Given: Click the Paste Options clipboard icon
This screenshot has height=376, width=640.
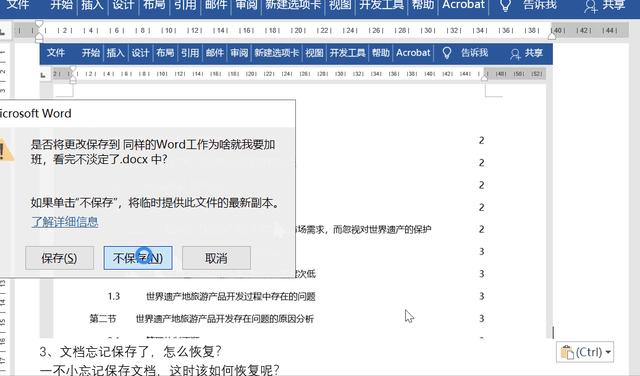Looking at the screenshot, I should (567, 352).
